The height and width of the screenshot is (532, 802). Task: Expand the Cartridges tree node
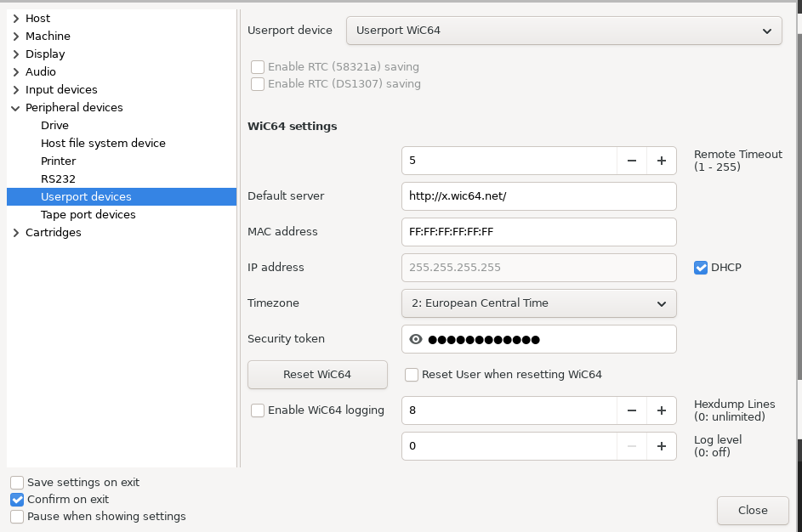16,233
